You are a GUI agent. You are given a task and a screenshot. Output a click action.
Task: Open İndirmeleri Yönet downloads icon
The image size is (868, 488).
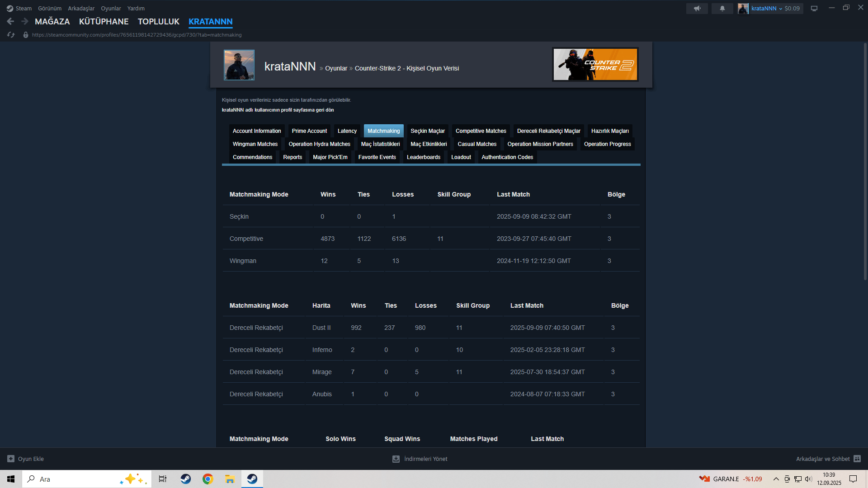coord(396,459)
